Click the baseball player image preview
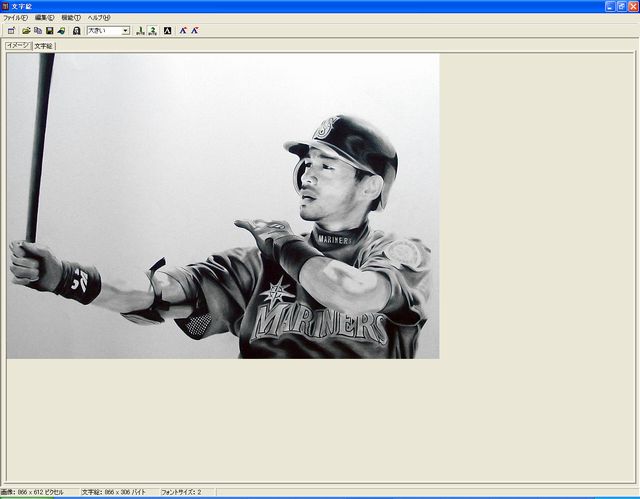640x499 pixels. tap(223, 206)
